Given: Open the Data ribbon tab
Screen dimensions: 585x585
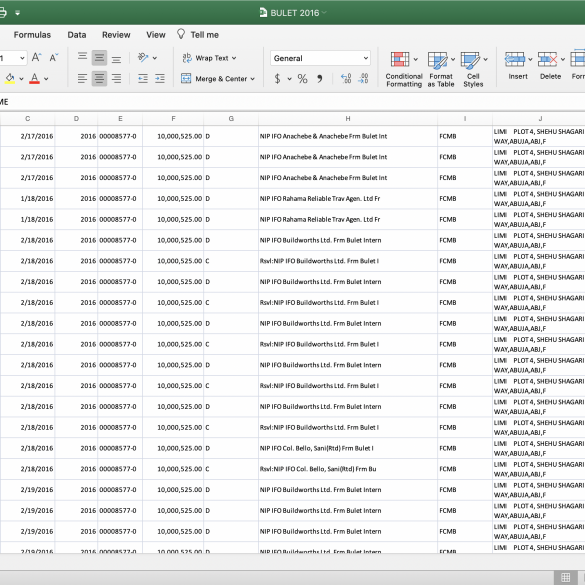Looking at the screenshot, I should 77,35.
